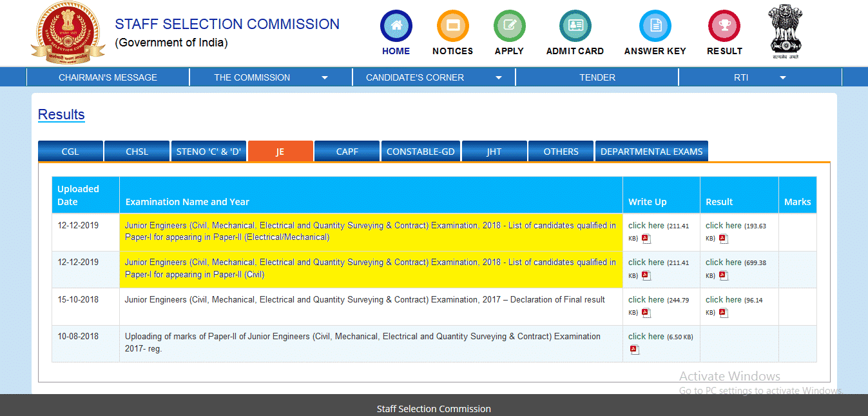Switch to the CGL results tab

(x=70, y=151)
